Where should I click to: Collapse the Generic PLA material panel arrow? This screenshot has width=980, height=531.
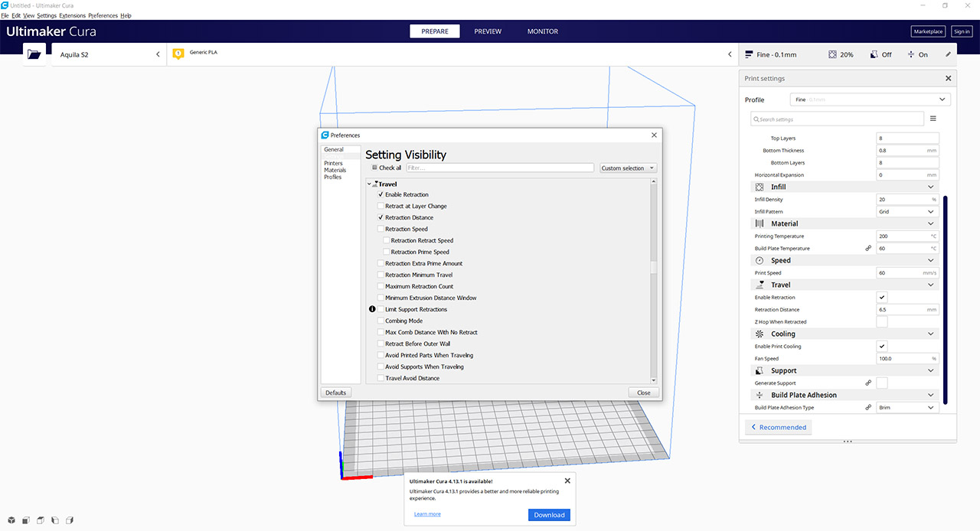coord(730,54)
